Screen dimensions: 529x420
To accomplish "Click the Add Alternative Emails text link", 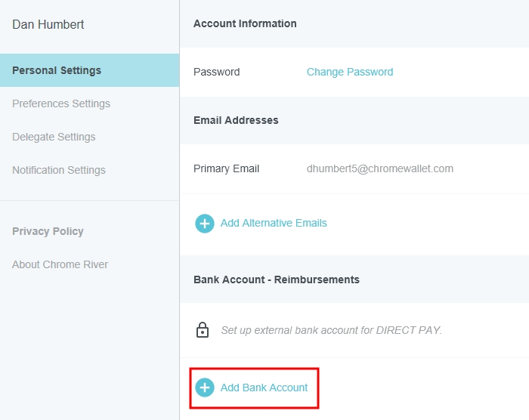I will 274,223.
